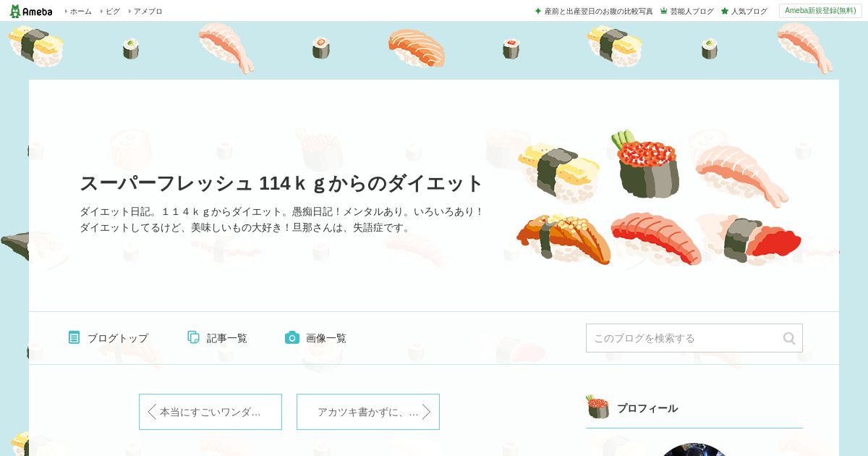Click the article list pages icon
Screen dimensions: 868x456
click(x=193, y=337)
